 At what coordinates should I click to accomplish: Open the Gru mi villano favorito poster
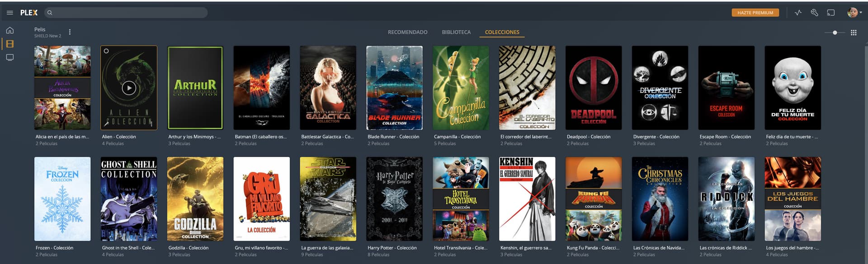click(262, 199)
